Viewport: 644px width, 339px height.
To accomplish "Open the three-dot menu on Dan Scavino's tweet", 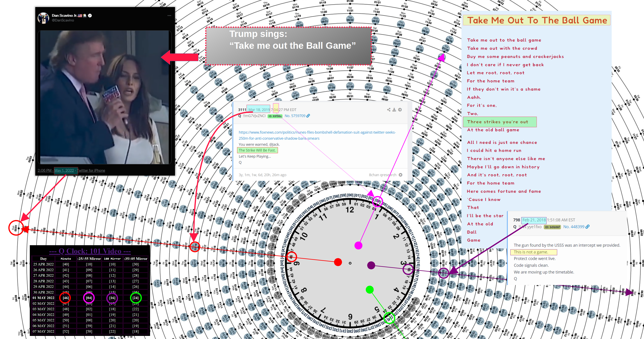I will (169, 15).
